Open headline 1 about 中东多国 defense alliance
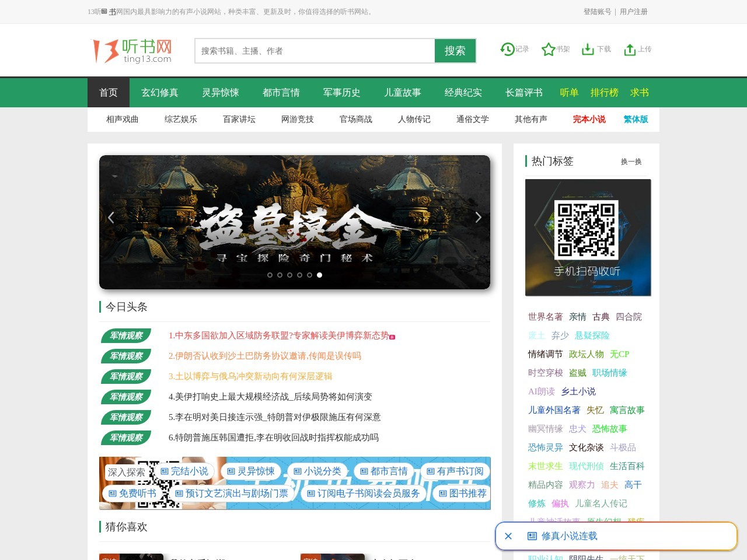This screenshot has height=560, width=747. coord(279,335)
